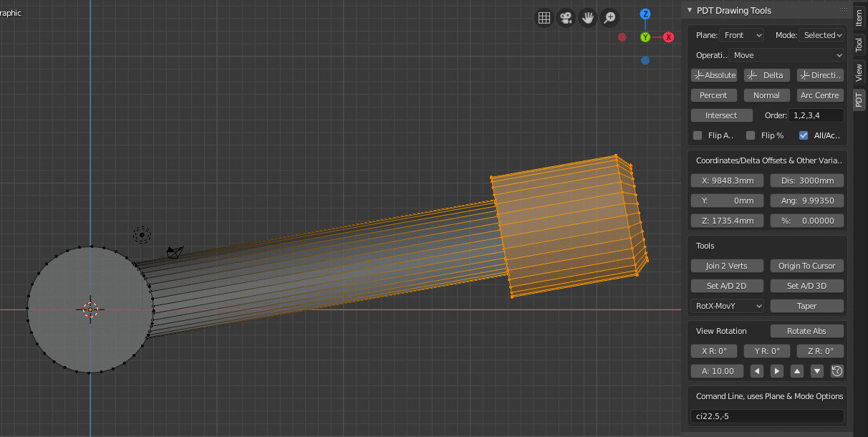Click the red X axis gizmo
Screen dimensions: 868x437
tap(668, 37)
